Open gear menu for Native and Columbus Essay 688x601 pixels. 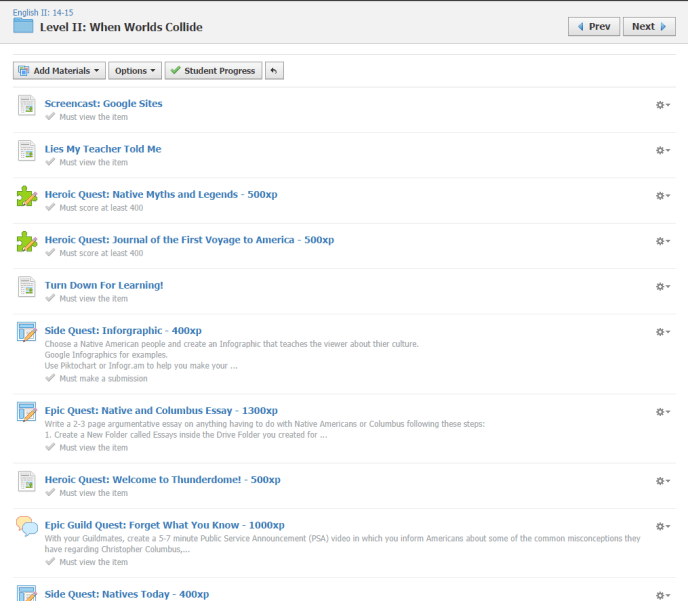coord(663,411)
